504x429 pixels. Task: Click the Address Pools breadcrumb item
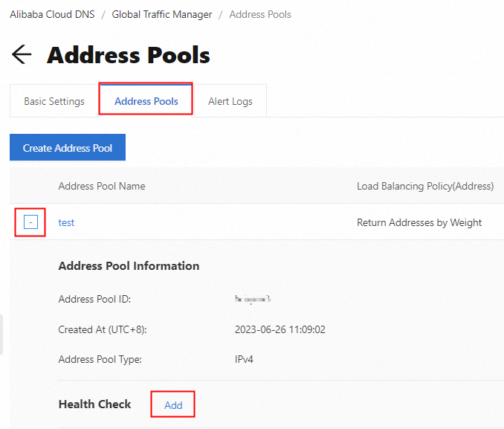[x=259, y=14]
